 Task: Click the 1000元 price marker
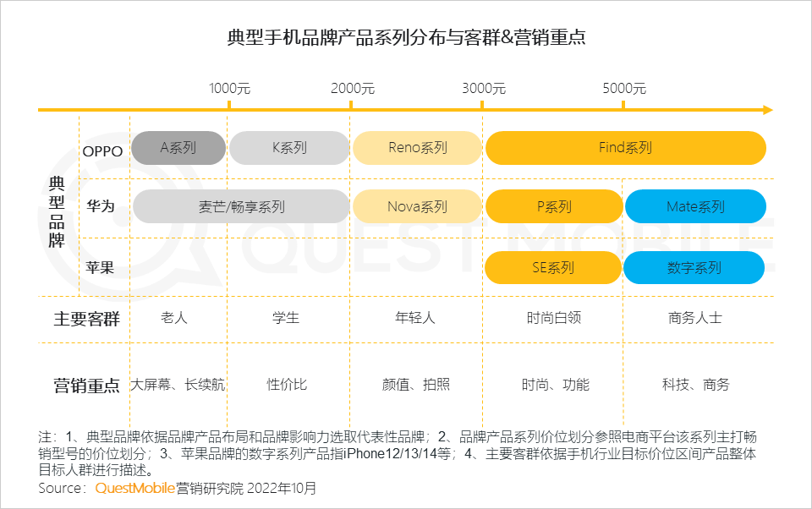tap(229, 89)
